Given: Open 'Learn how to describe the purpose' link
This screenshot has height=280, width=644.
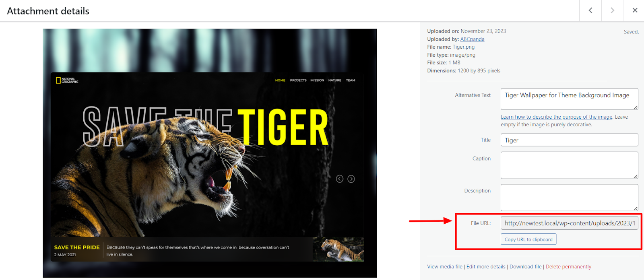Looking at the screenshot, I should coord(556,117).
